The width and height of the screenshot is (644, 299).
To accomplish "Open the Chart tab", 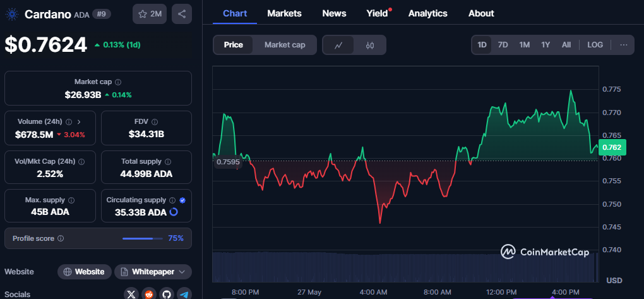I will click(x=235, y=13).
